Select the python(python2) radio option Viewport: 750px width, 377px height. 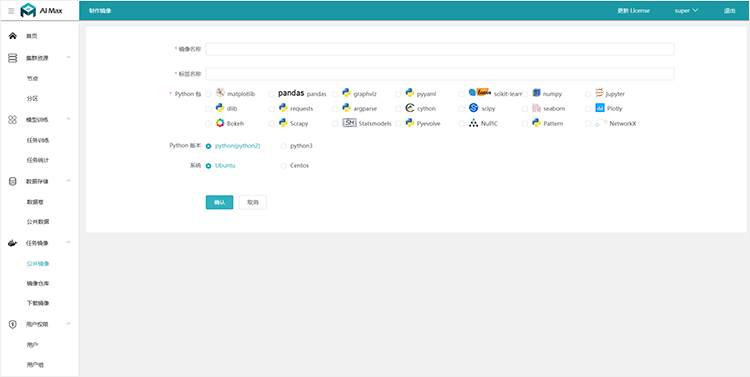(209, 146)
